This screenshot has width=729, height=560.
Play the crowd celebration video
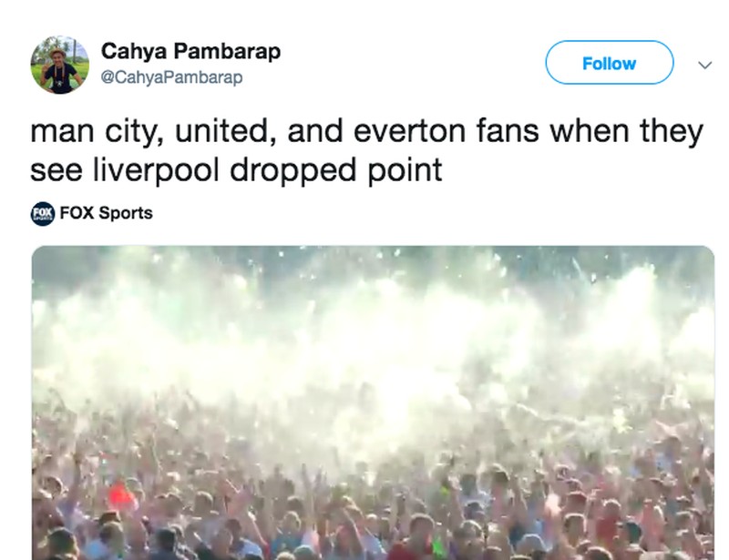(373, 402)
